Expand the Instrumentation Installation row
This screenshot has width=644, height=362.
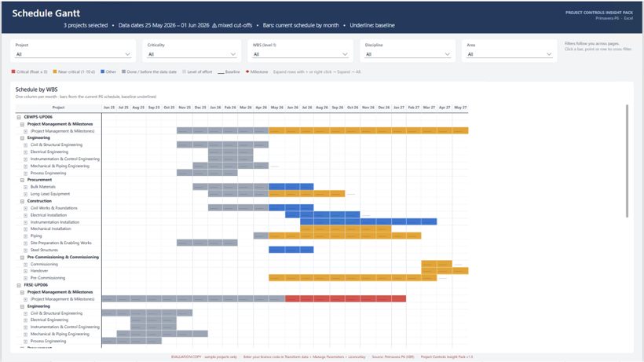[25, 222]
